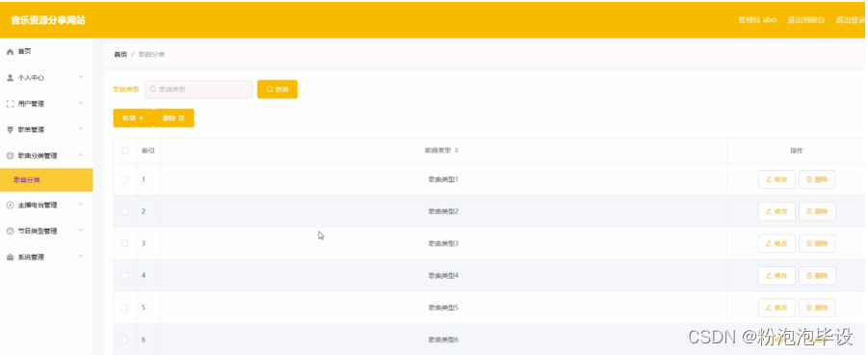This screenshot has height=355, width=868.
Task: Click the 歌单管理 sidebar icon
Action: click(x=10, y=130)
